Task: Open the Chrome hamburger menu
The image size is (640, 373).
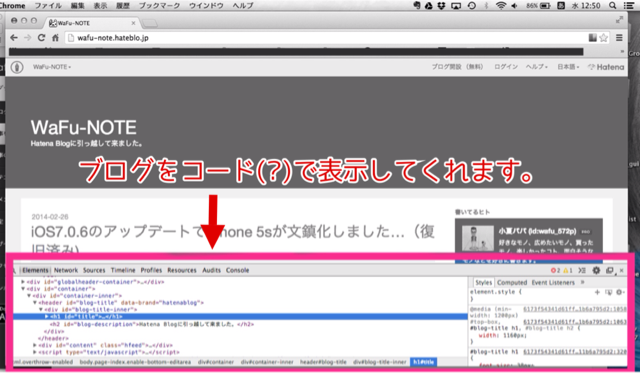Action: click(x=619, y=38)
